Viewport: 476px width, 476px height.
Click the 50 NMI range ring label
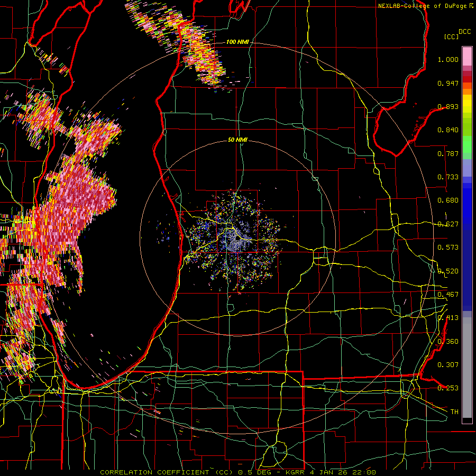point(237,140)
